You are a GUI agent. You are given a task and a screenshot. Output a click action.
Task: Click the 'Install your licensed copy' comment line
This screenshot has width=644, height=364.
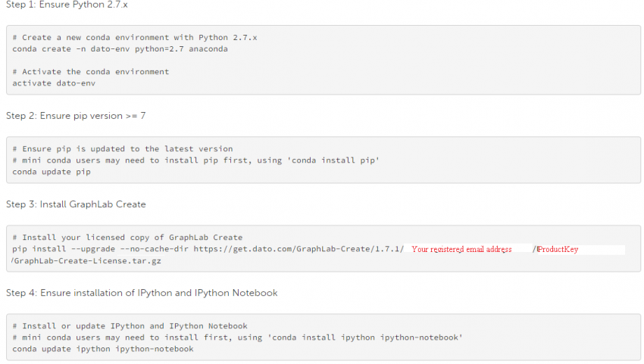(x=127, y=238)
